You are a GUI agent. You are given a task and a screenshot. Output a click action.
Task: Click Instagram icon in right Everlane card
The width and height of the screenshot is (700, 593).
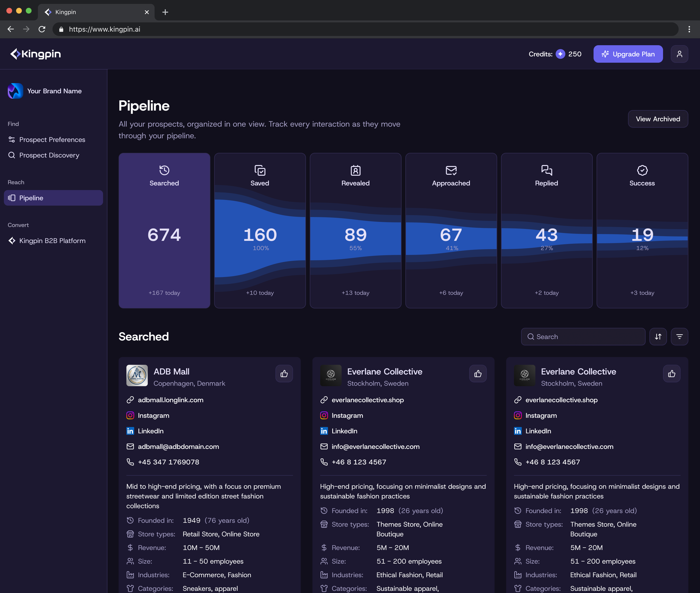tap(517, 415)
